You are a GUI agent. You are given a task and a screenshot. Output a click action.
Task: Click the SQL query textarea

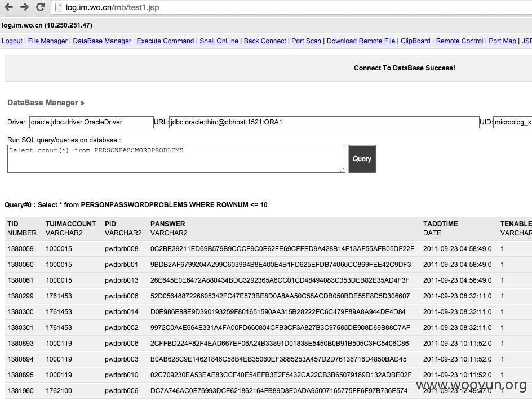click(x=176, y=159)
